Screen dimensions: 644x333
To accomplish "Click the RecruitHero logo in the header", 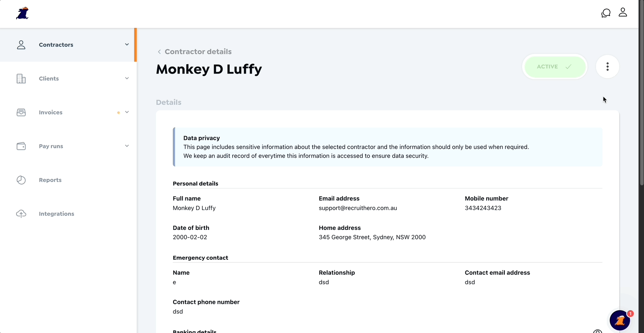I will (x=22, y=13).
